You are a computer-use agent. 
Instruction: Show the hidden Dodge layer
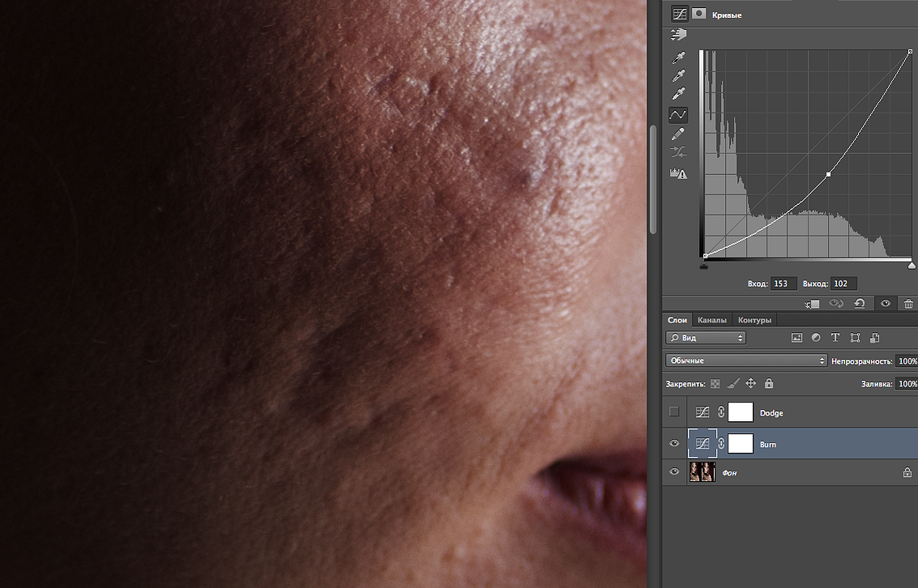point(674,412)
